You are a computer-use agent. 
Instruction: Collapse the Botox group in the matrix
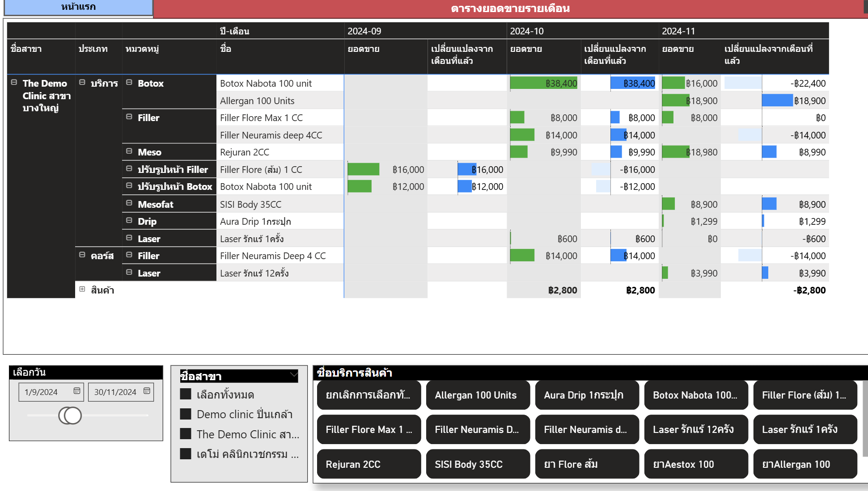tap(129, 83)
